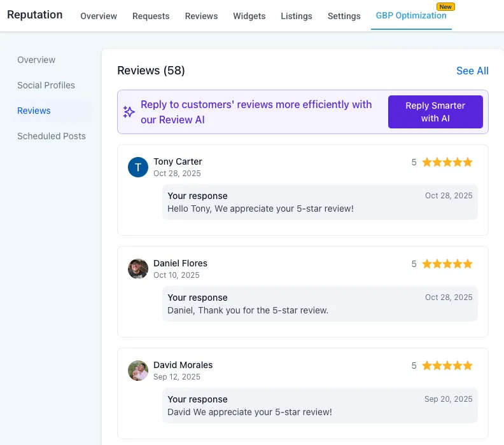Viewport: 504px width, 445px height.
Task: Click Tony Carter's avatar icon
Action: pyautogui.click(x=138, y=167)
